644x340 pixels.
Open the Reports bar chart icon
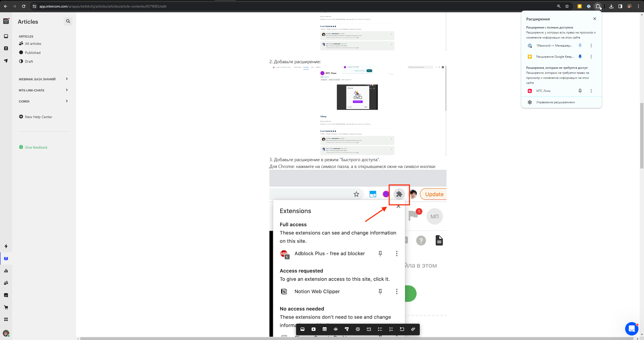[x=6, y=271]
